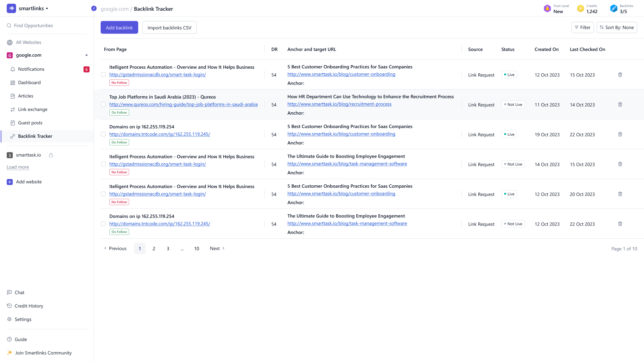Collapse sidebar with the purple arrow button

(94, 8)
